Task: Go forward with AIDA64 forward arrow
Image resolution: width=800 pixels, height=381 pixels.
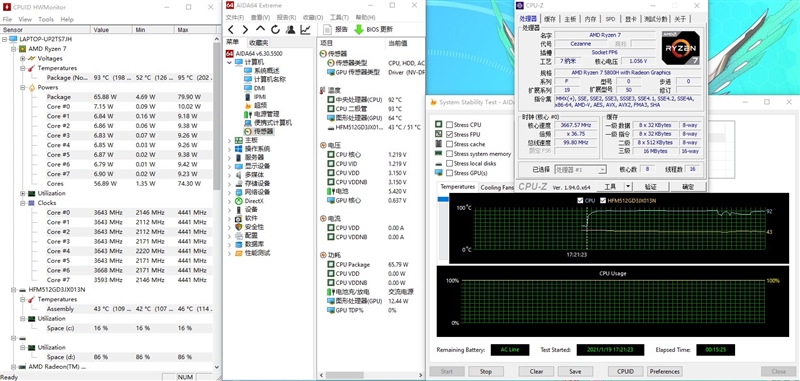Action: click(x=245, y=30)
